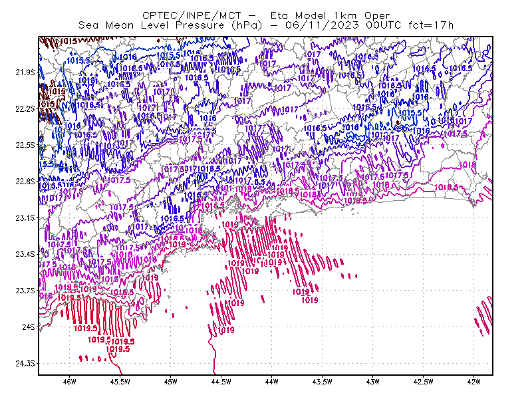Select the 45.5W longitude axis label
This screenshot has width=532, height=411.
[x=120, y=382]
